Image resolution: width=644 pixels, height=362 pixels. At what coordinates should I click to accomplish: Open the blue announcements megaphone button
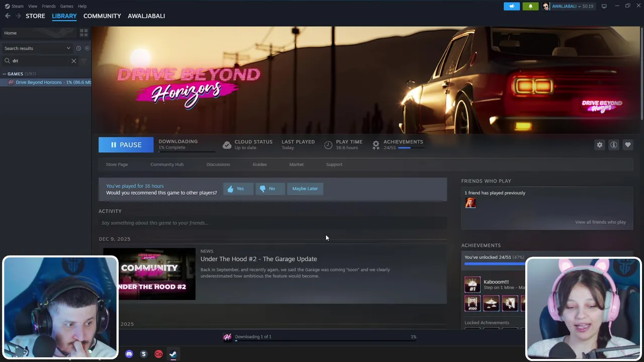click(x=512, y=6)
